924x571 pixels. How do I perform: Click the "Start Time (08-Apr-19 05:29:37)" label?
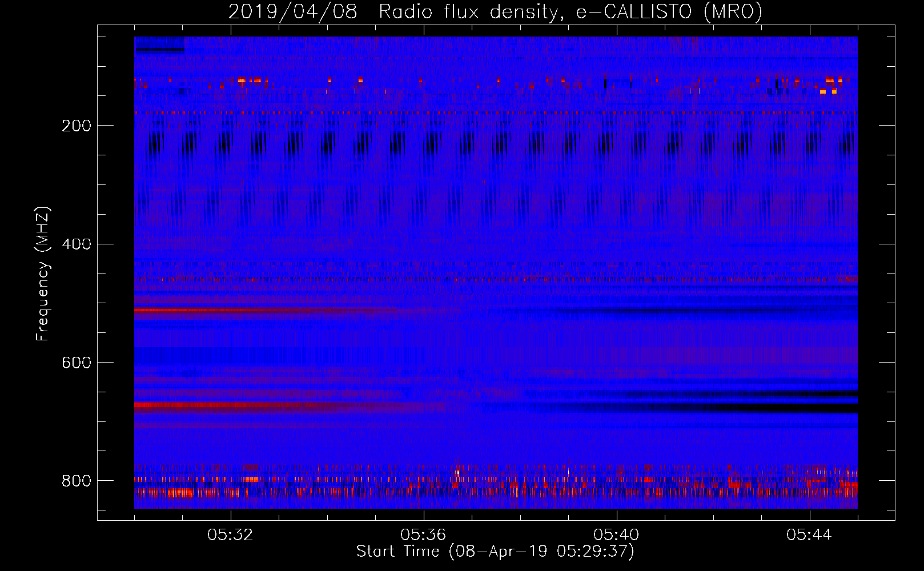tap(495, 552)
